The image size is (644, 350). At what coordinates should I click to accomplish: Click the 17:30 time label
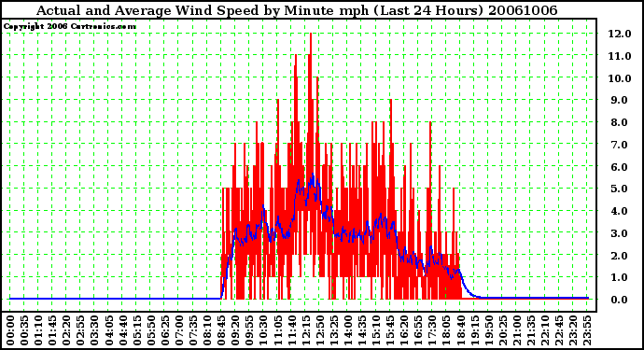[x=432, y=330]
